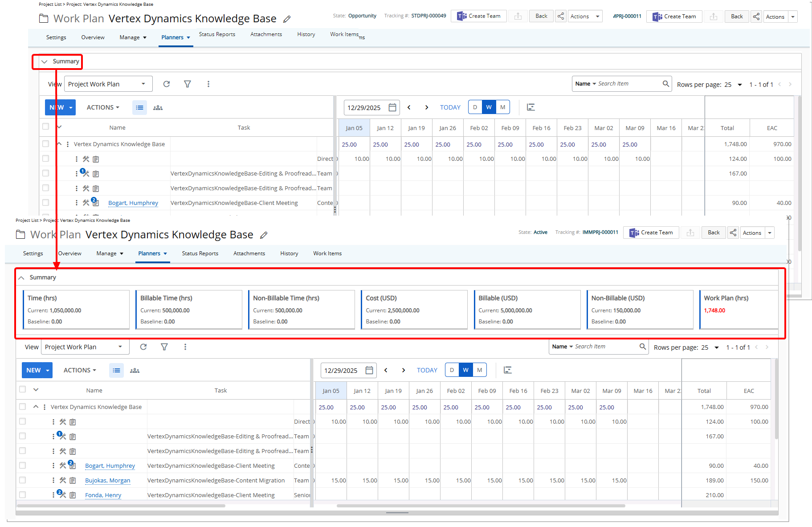The width and height of the screenshot is (812, 527).
Task: Go to History tab in the Opportunity project
Action: click(x=306, y=34)
